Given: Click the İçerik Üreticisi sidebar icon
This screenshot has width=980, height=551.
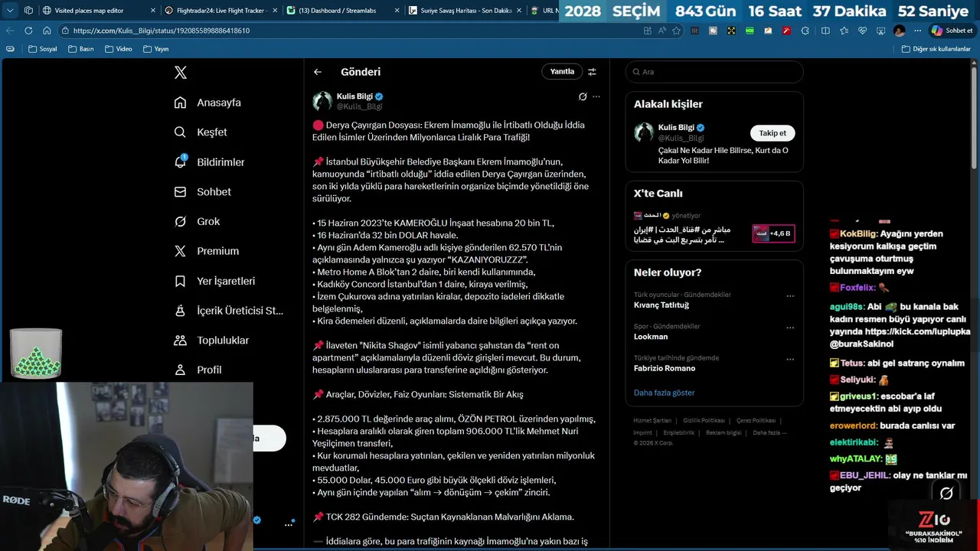Looking at the screenshot, I should click(180, 311).
